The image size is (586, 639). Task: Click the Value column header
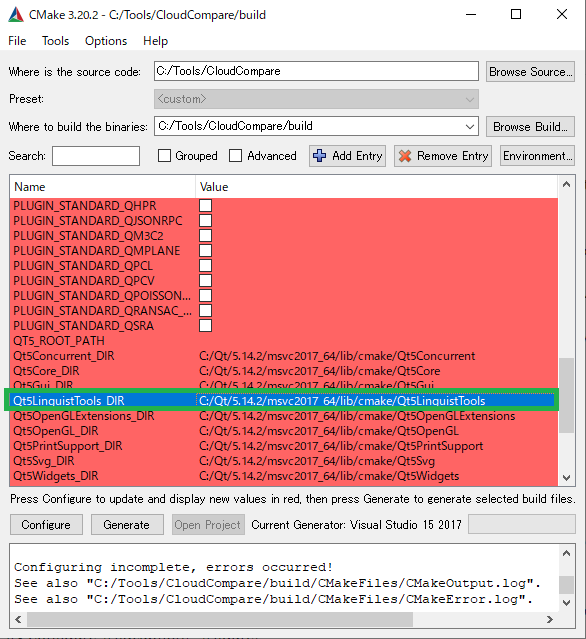[x=377, y=187]
